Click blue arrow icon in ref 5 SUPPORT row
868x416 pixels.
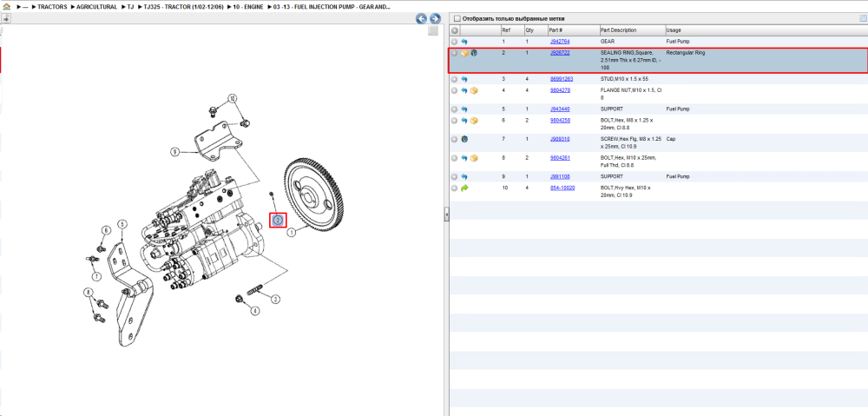tap(464, 109)
